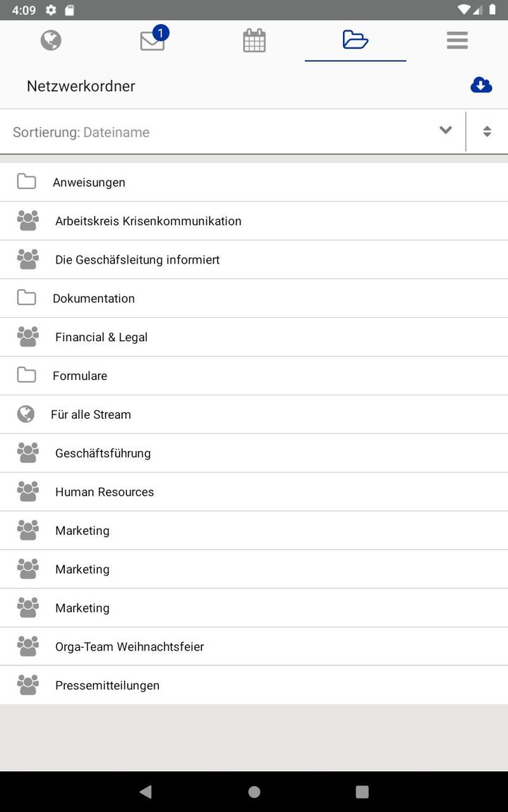508x812 pixels.
Task: Open the Dokumentation folder
Action: 94,297
